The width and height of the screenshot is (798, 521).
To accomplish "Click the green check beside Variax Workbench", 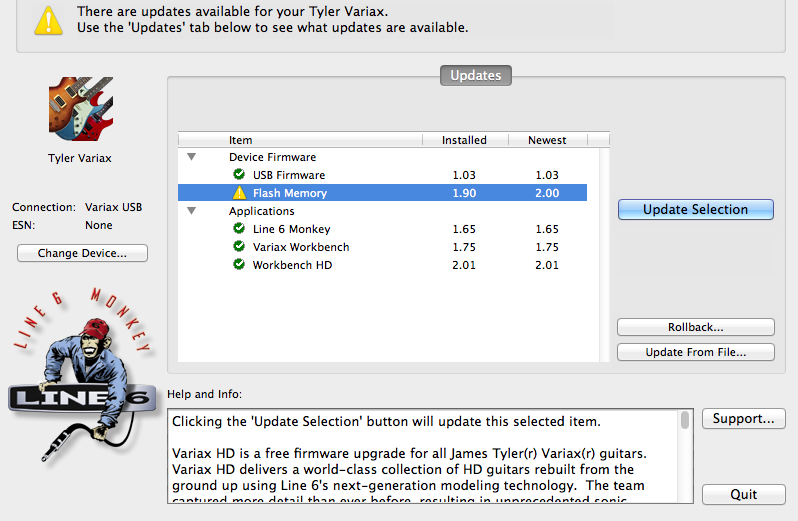I will (239, 247).
